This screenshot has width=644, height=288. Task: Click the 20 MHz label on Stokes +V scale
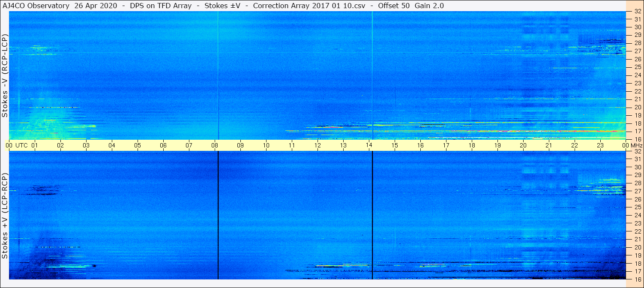[x=637, y=247]
